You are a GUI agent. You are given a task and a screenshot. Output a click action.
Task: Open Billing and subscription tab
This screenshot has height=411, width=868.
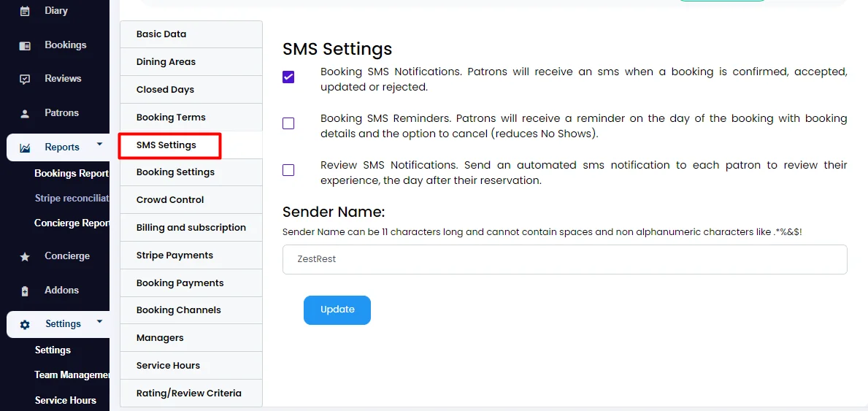click(x=191, y=228)
